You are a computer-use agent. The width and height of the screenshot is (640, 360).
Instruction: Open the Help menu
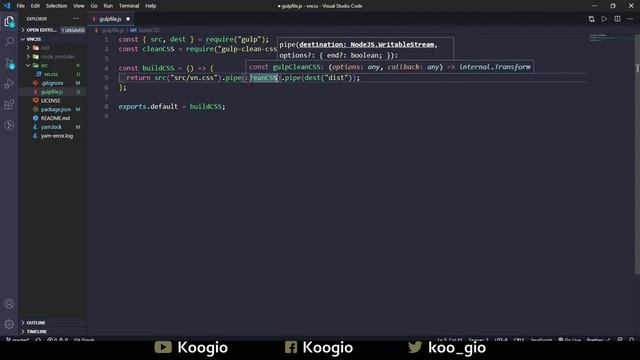point(151,6)
